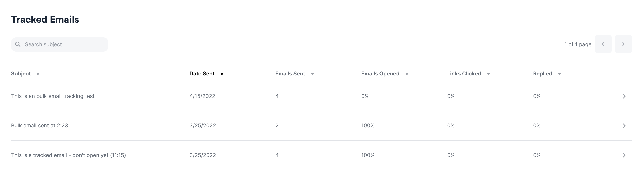Viewport: 644px width, 173px height.
Task: Open the Links Clicked sort dropdown
Action: coord(489,74)
